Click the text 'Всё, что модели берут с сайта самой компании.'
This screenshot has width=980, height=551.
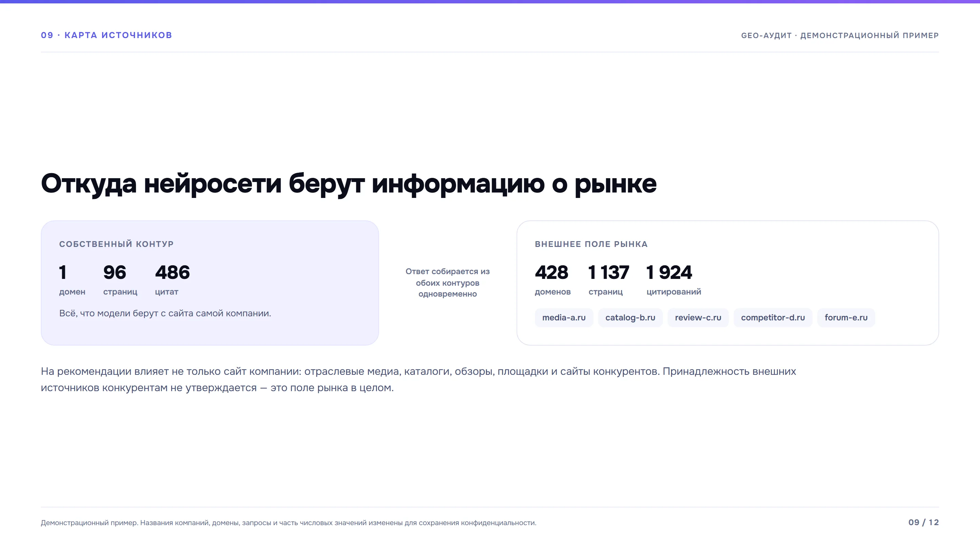[x=165, y=313]
